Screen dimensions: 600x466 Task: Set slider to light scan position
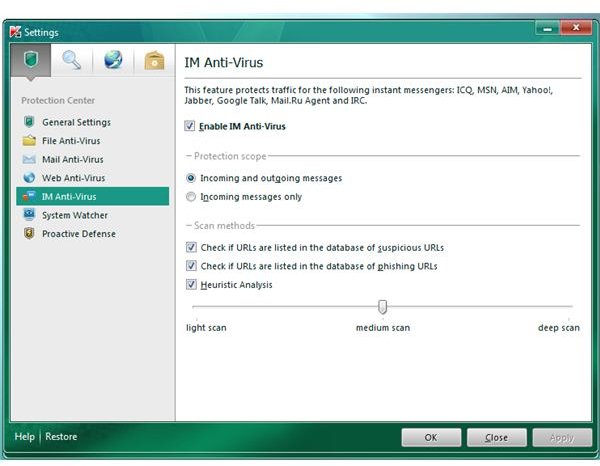pyautogui.click(x=197, y=306)
